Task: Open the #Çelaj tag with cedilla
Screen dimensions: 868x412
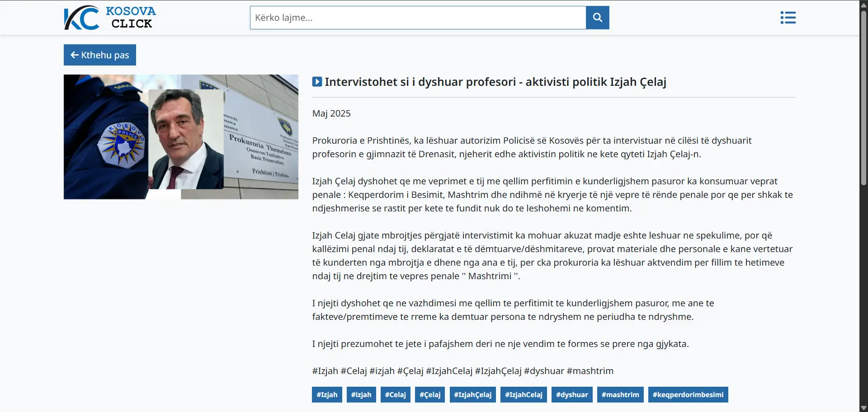Action: [x=429, y=394]
